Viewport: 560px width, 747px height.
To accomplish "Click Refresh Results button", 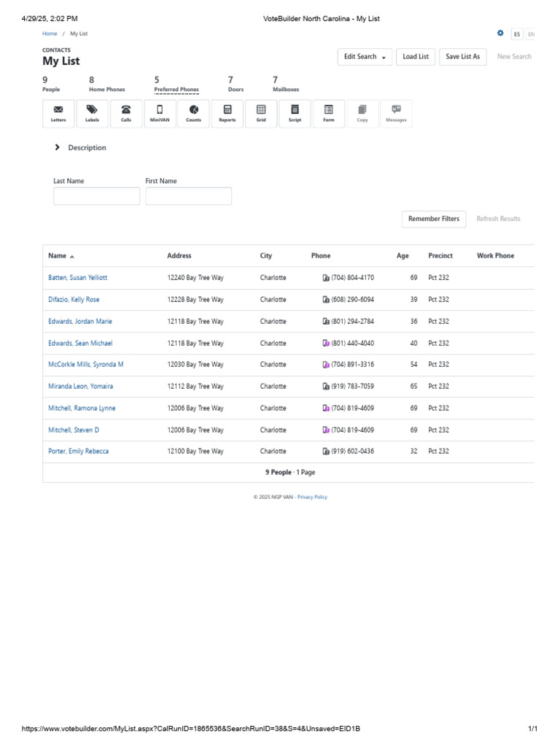I will pos(498,219).
